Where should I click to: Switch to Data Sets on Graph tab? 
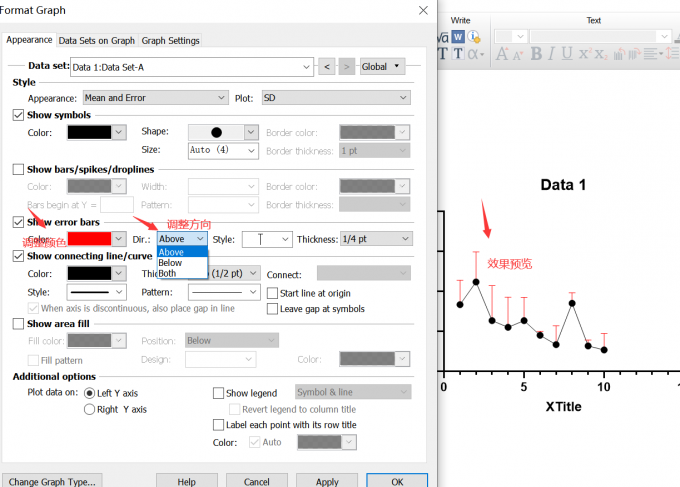(96, 40)
